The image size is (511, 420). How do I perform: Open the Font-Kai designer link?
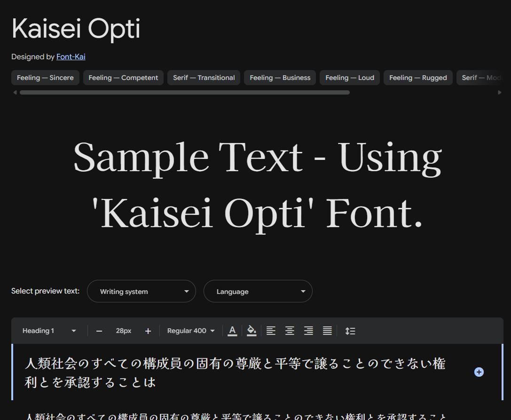click(71, 57)
